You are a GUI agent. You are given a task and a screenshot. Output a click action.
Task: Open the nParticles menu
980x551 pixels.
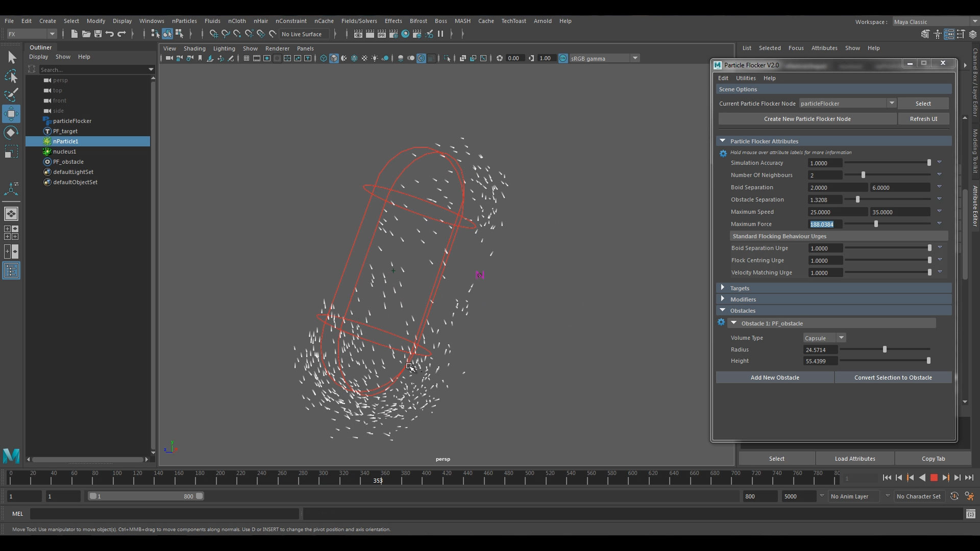(x=184, y=21)
